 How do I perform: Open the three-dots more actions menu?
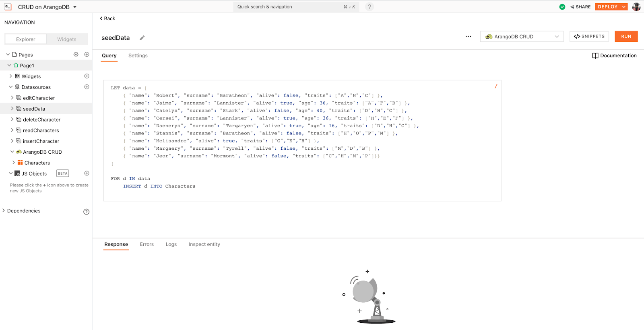468,36
